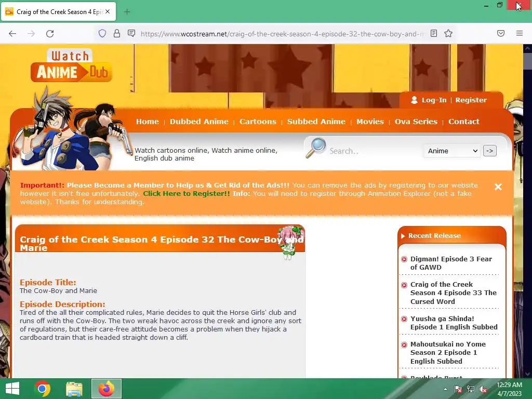
Task: Go back using browser back arrow
Action: [12, 34]
